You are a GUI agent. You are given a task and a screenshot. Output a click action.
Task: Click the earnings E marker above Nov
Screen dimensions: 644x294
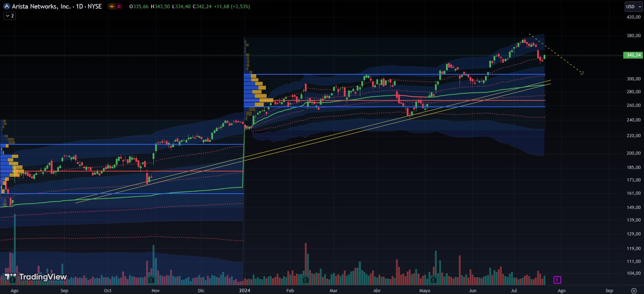[151, 280]
